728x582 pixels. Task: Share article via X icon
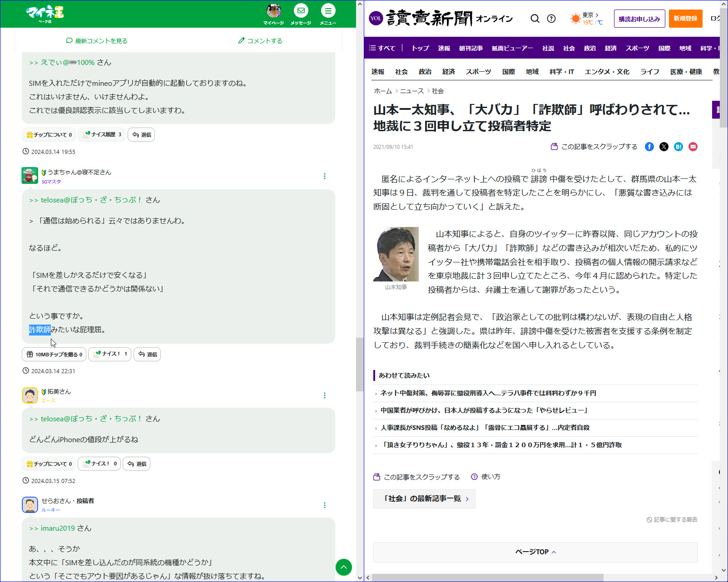[x=664, y=147]
